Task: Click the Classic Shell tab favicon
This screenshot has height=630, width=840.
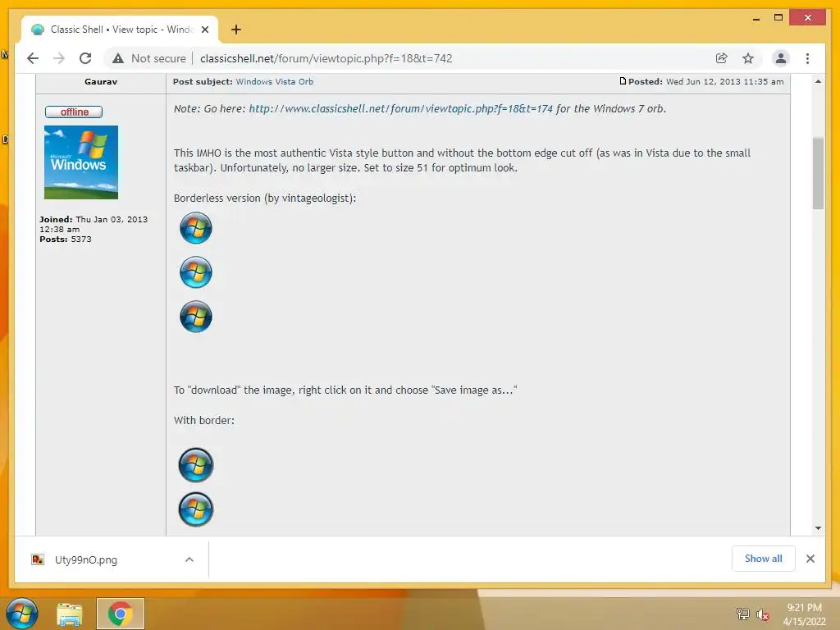Action: 38,30
